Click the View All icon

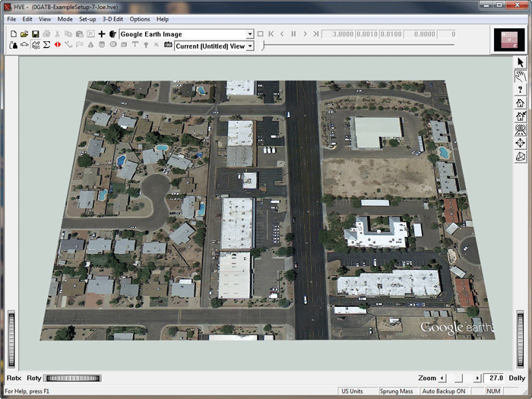click(521, 129)
